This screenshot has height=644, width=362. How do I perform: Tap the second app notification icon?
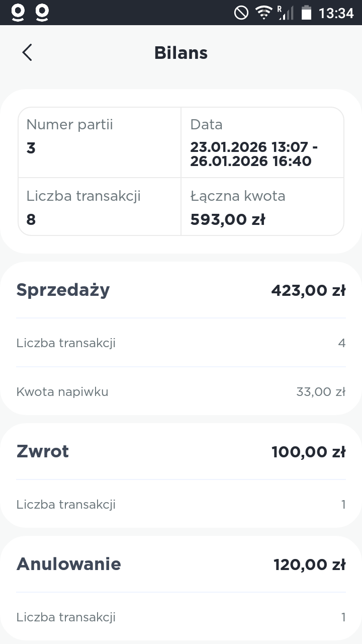[42, 13]
